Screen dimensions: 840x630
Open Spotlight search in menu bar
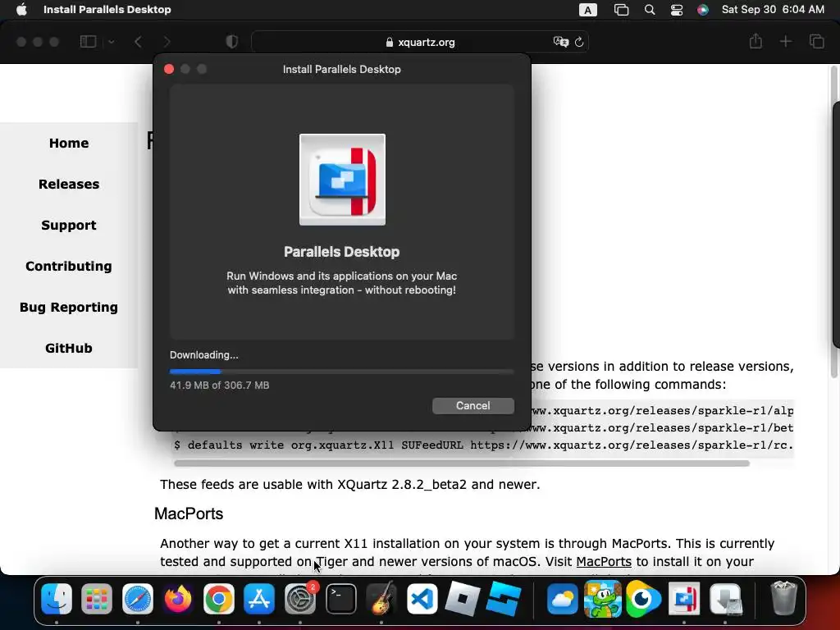tap(650, 10)
